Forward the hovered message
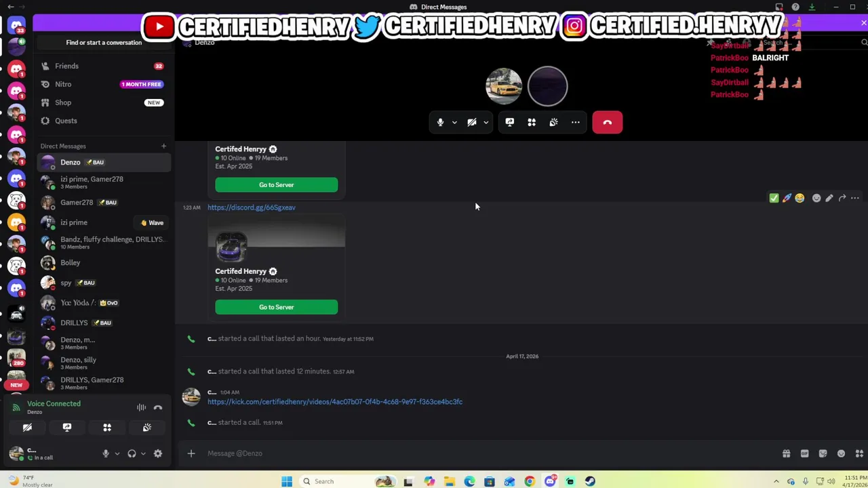This screenshot has height=488, width=868. pyautogui.click(x=842, y=198)
